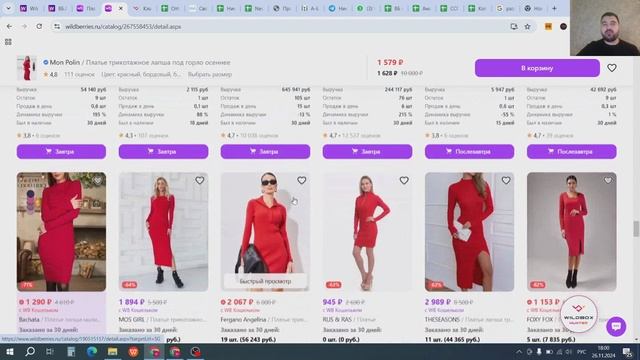The image size is (640, 360).
Task: Reload the Wildberries page
Action: (39, 27)
